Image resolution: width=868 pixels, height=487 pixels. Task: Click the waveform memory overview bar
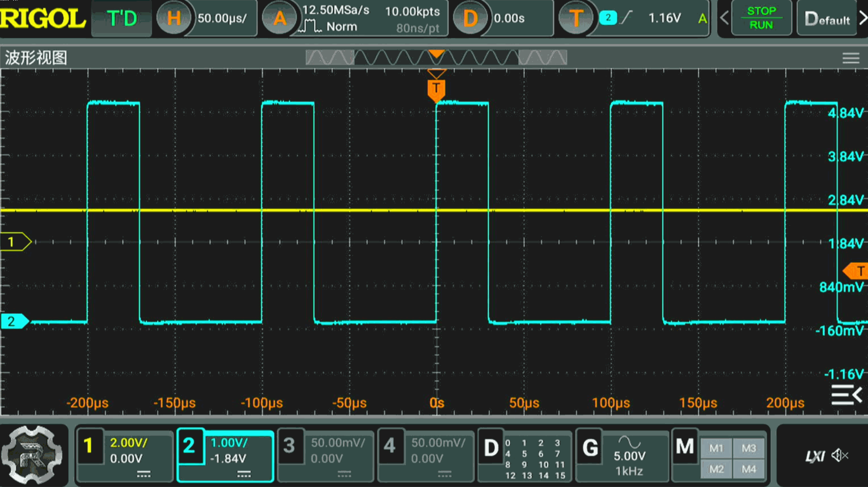coord(436,57)
